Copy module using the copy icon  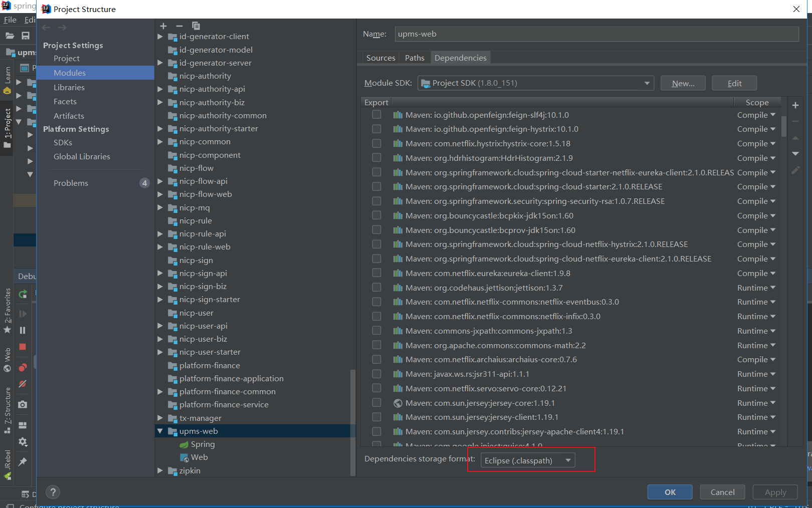(x=196, y=26)
